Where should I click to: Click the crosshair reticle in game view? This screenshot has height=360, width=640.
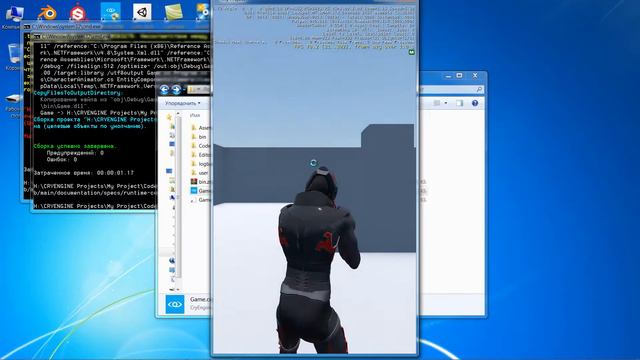(x=313, y=163)
